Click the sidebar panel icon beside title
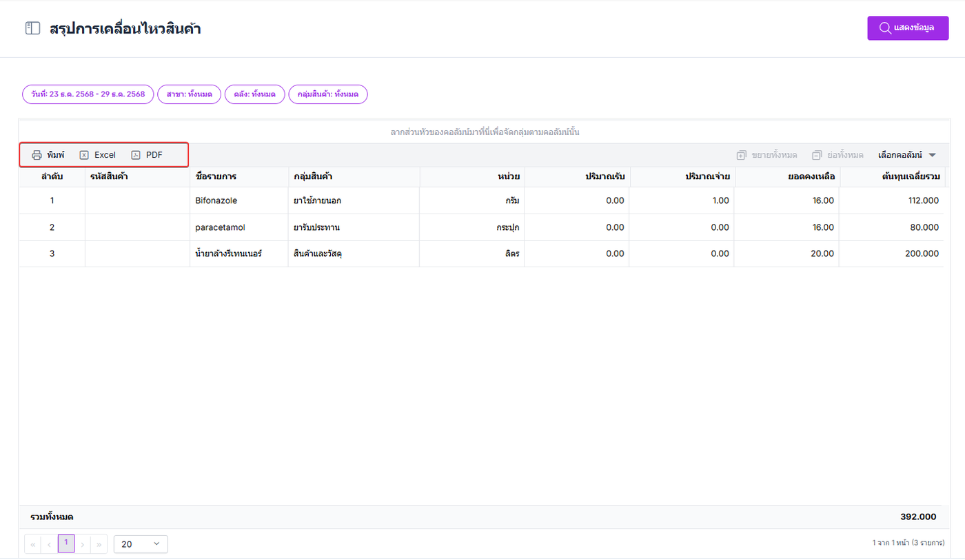Screen dimensions: 965x560 (32, 28)
